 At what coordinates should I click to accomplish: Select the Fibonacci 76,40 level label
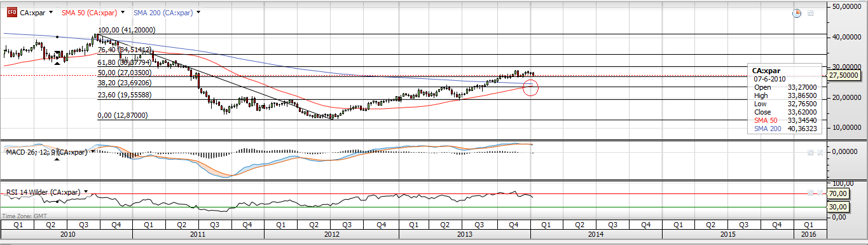click(x=124, y=49)
